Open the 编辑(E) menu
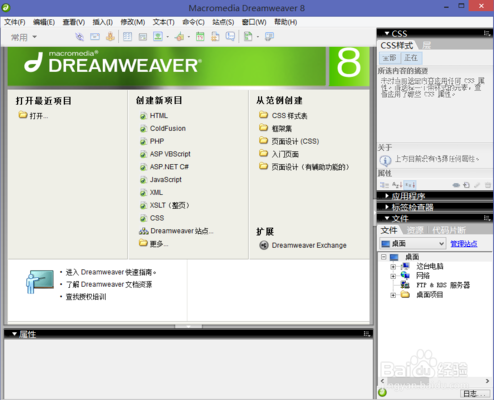This screenshot has width=494, height=400. point(44,22)
